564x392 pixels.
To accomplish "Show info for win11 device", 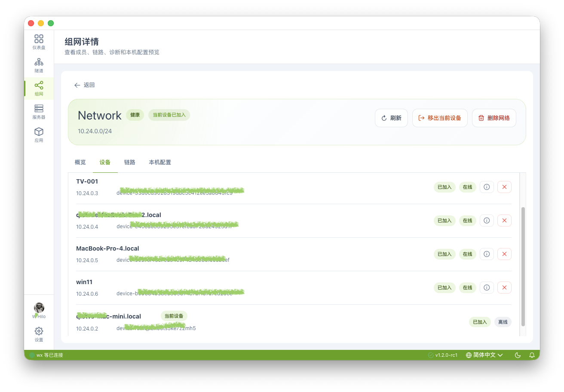I will coord(487,288).
